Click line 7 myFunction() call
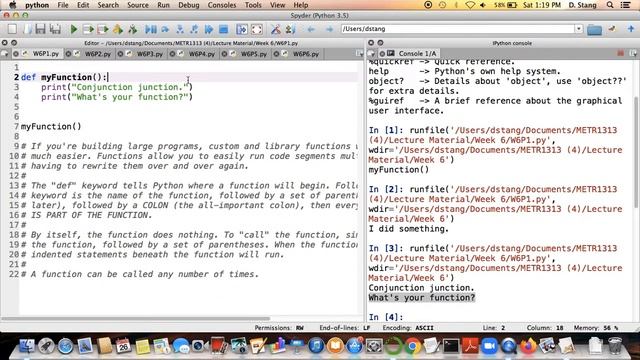 [x=51, y=127]
